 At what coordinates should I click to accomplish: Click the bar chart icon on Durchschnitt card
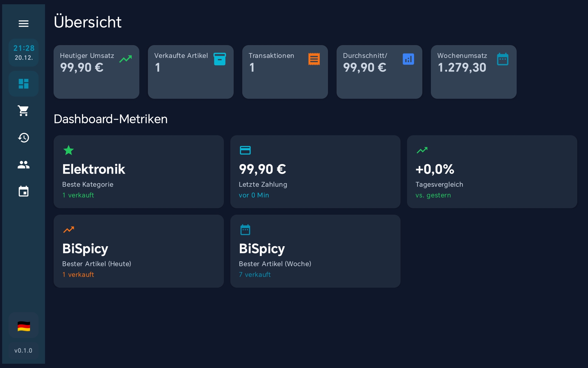coord(408,59)
